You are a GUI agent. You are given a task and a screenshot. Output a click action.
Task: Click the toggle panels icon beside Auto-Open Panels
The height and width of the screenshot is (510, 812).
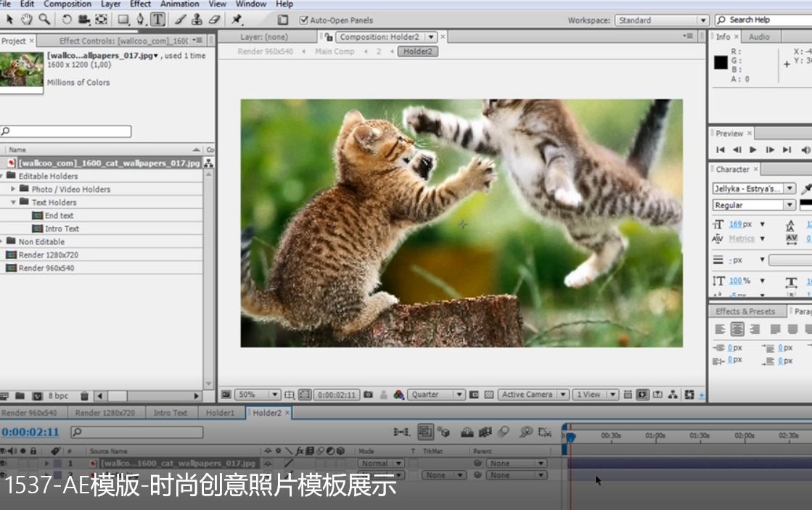coord(283,20)
